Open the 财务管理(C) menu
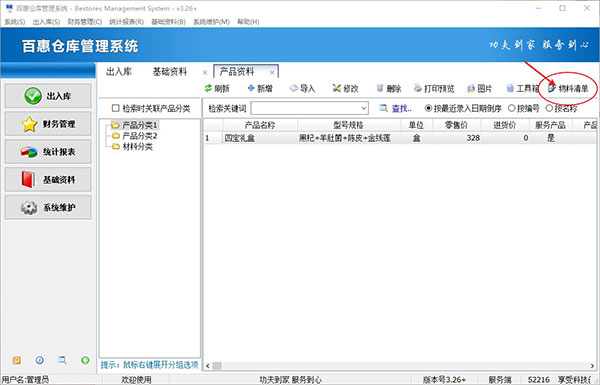The height and width of the screenshot is (385, 600). (85, 22)
